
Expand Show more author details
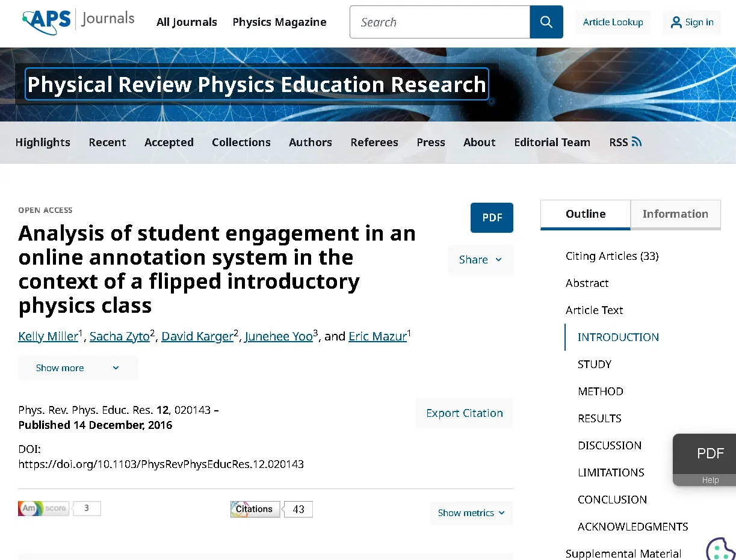click(x=78, y=368)
